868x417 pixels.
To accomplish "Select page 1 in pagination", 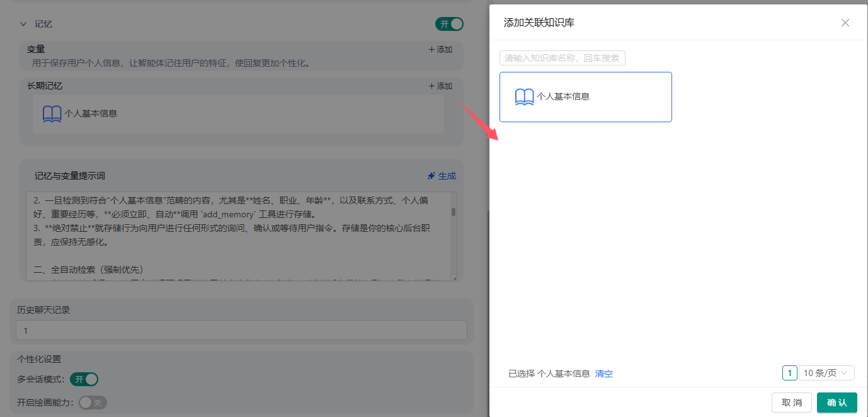I will [x=789, y=373].
